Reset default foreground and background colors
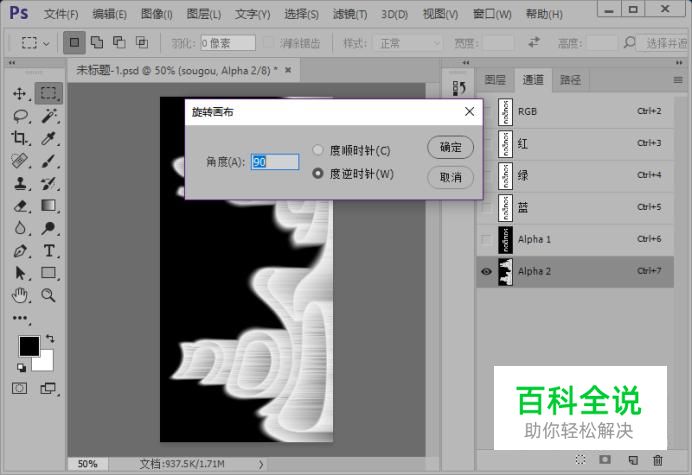The width and height of the screenshot is (692, 475). [21, 367]
